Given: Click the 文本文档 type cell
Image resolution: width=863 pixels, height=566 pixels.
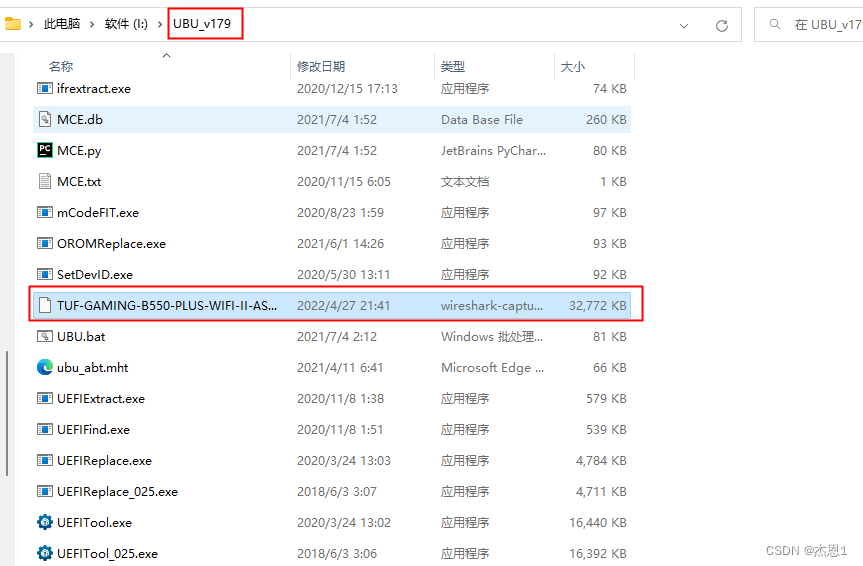Looking at the screenshot, I should tap(465, 182).
